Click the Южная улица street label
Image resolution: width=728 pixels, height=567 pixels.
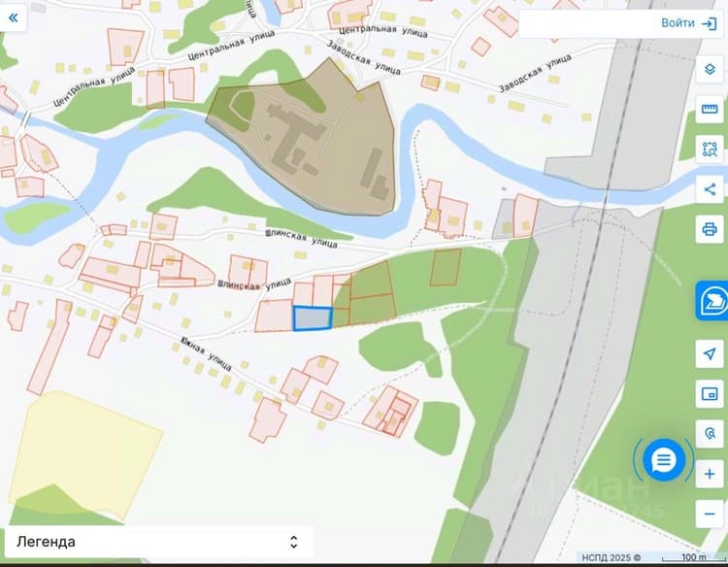206,353
